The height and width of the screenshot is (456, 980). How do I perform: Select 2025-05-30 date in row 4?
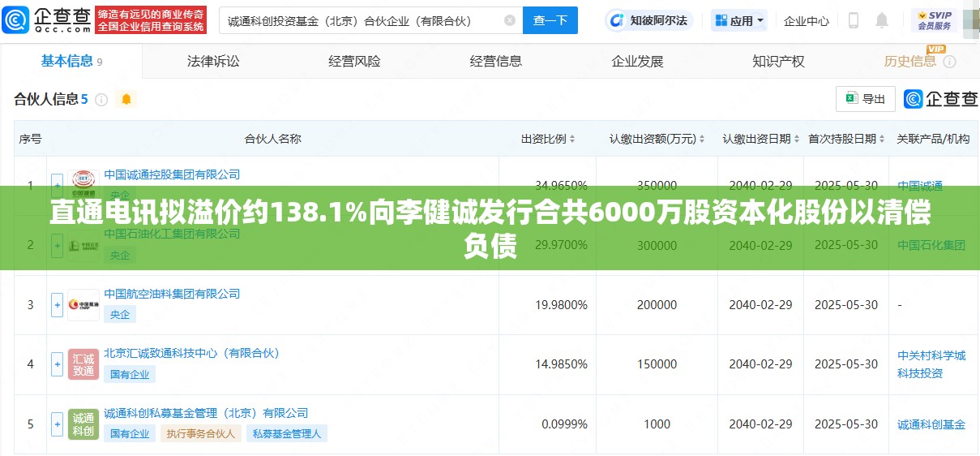coord(846,364)
